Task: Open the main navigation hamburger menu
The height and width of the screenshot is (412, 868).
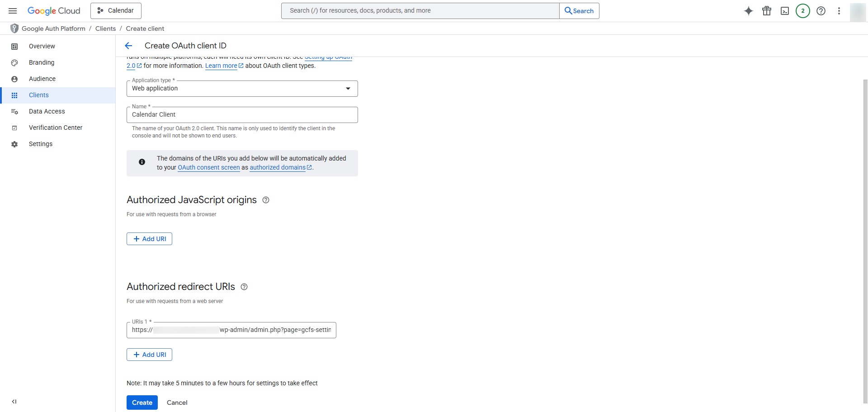Action: [13, 11]
